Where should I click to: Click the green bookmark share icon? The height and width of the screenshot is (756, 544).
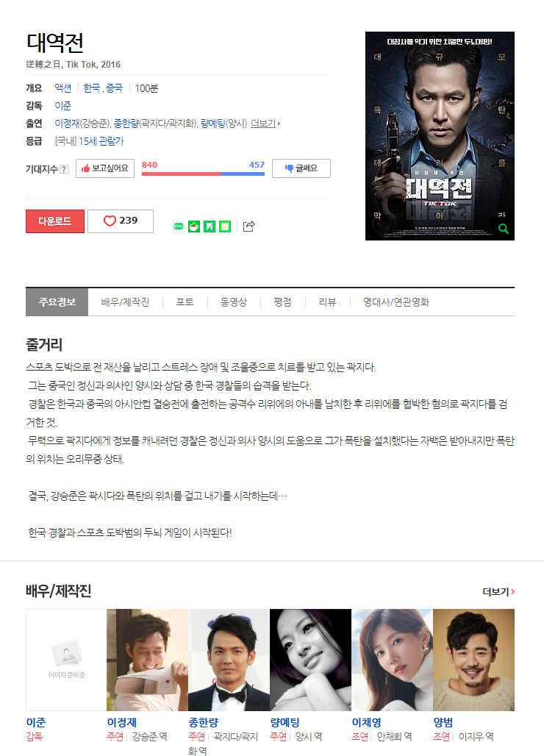pos(209,226)
